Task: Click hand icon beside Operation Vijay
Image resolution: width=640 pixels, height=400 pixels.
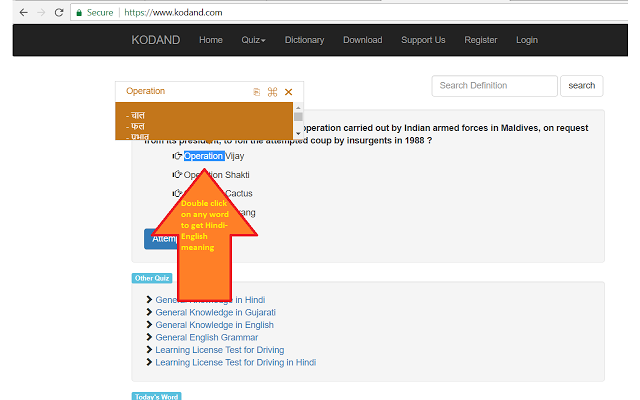Action: (x=177, y=156)
